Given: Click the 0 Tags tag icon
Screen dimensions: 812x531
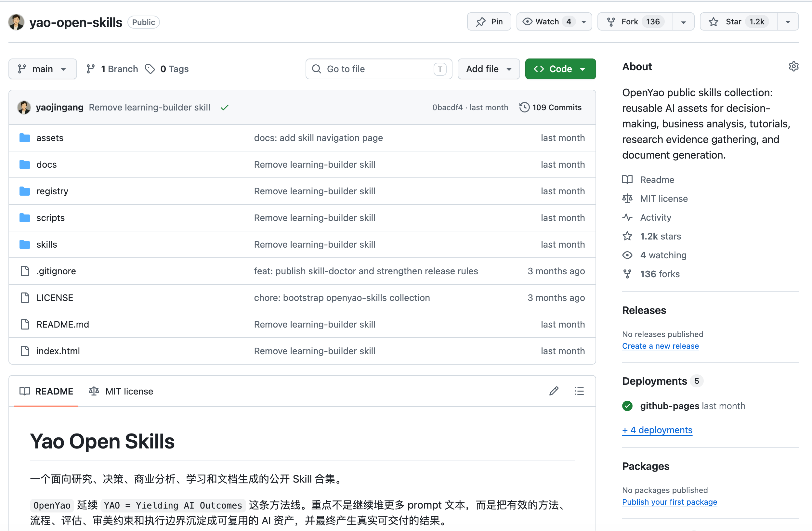Looking at the screenshot, I should point(150,69).
